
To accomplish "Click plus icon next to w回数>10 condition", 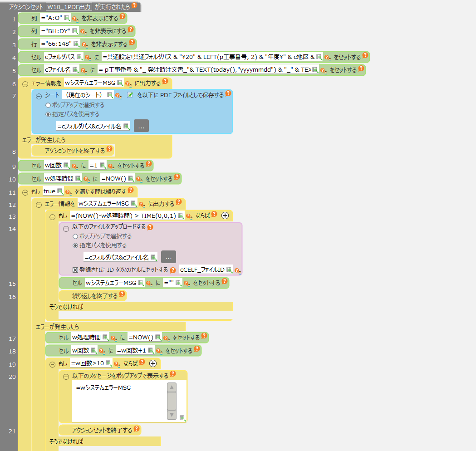I will 153,363.
